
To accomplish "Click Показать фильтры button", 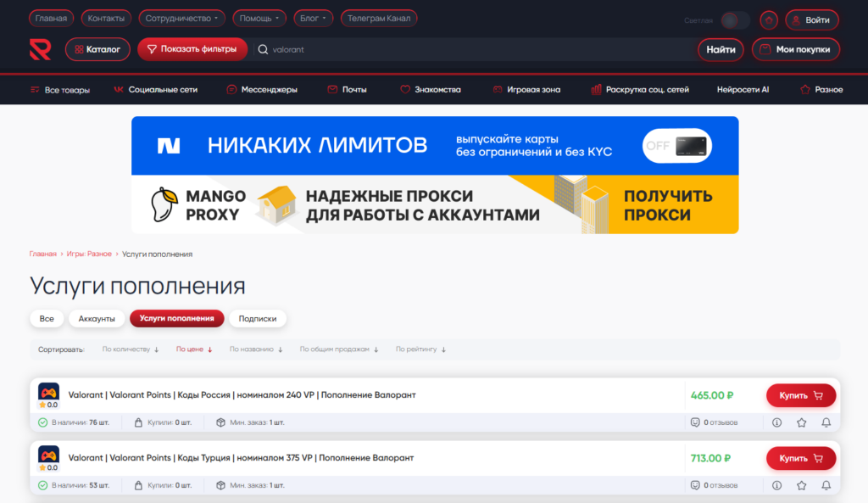I will point(192,49).
